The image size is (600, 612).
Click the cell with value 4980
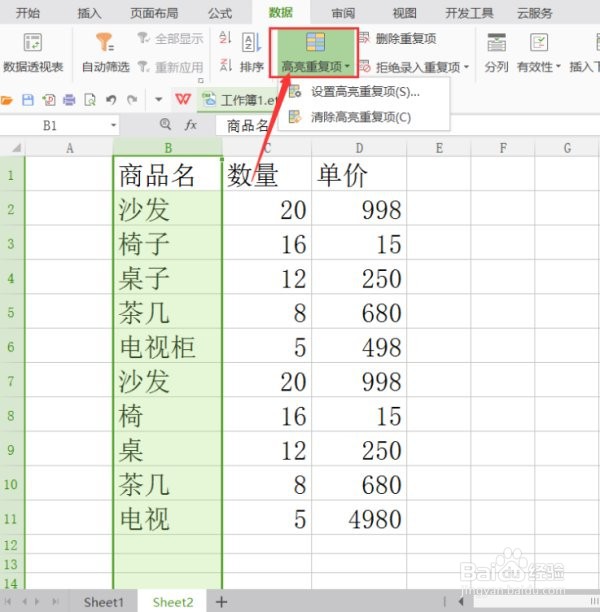359,518
